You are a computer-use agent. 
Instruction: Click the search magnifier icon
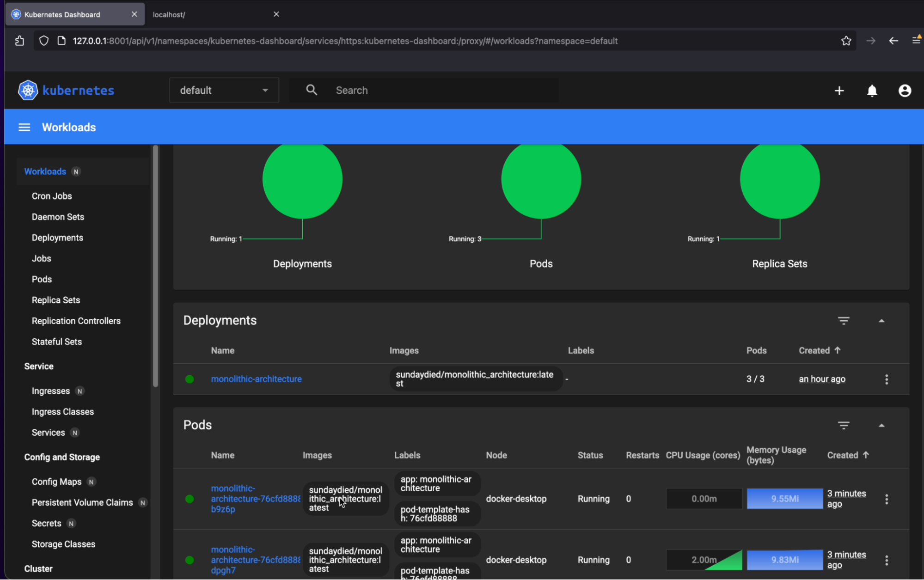click(x=312, y=90)
